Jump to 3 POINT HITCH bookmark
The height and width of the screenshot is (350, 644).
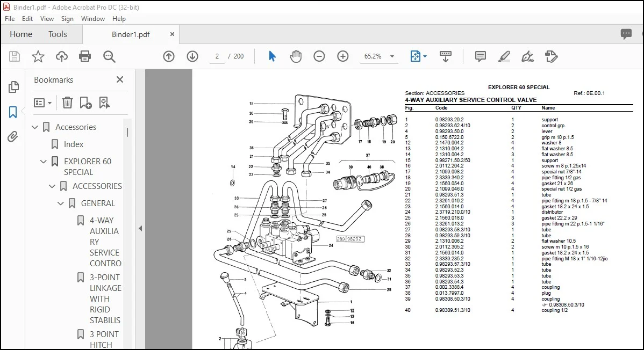(x=104, y=340)
